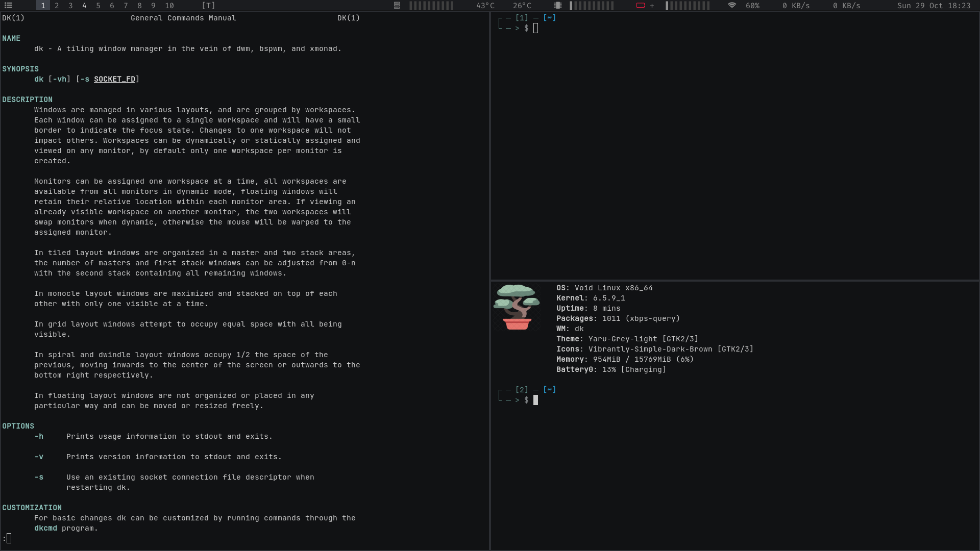980x551 pixels.
Task: Click the date and time Sun 29 Oct 18:23
Action: 934,6
